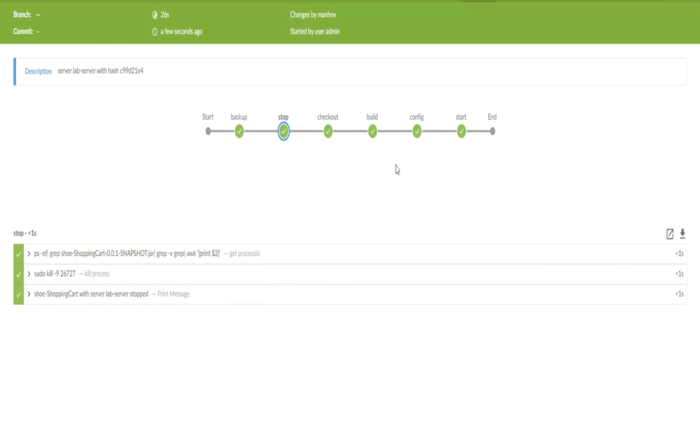
Task: Click the 'backup' stage label text
Action: coord(239,117)
